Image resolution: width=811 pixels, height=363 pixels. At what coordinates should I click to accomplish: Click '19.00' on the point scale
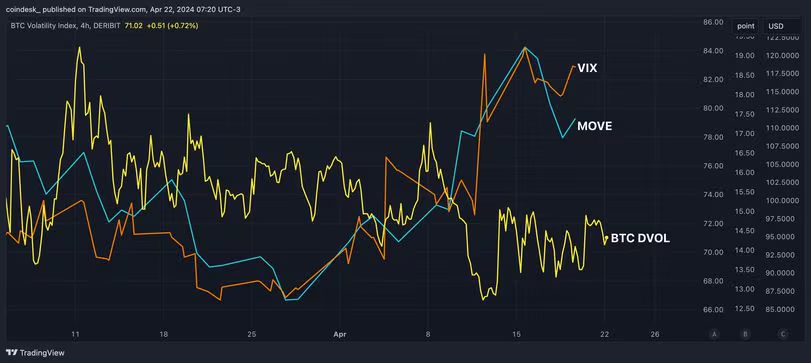click(x=744, y=56)
